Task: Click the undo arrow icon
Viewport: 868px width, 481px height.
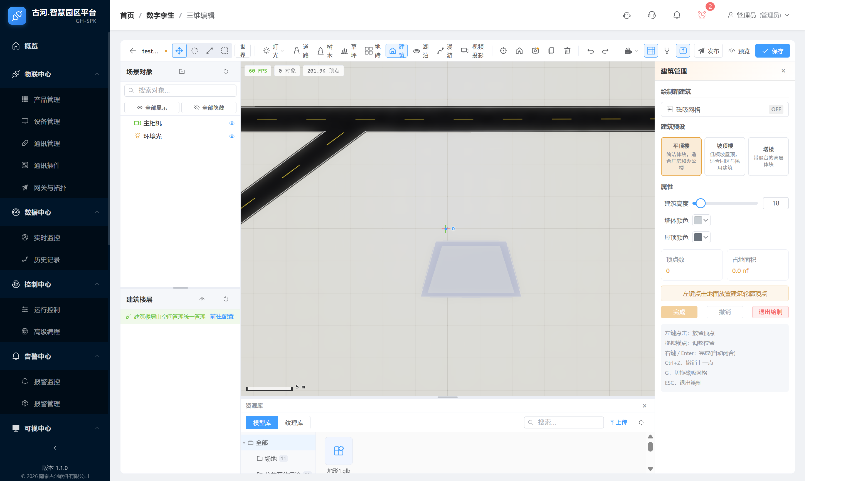Action: coord(590,51)
